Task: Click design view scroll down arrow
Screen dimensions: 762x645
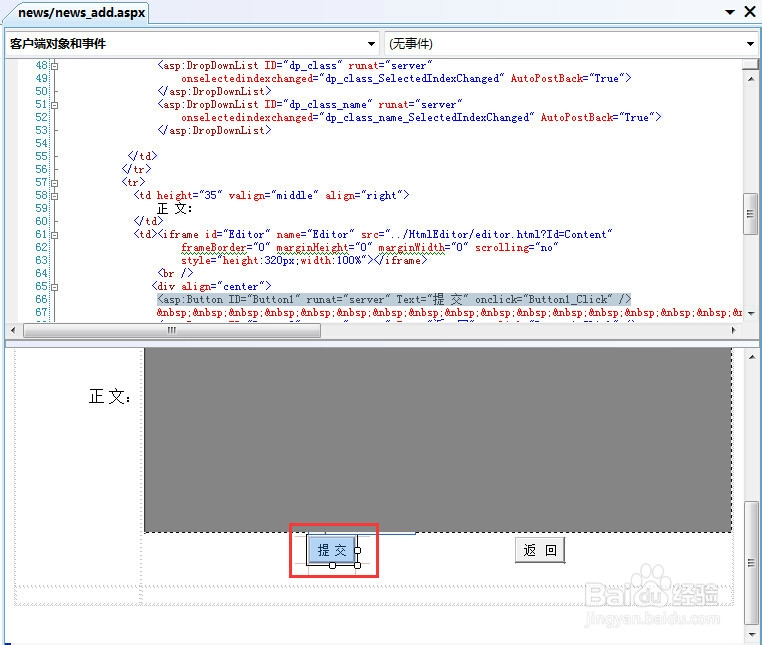Action: 752,634
